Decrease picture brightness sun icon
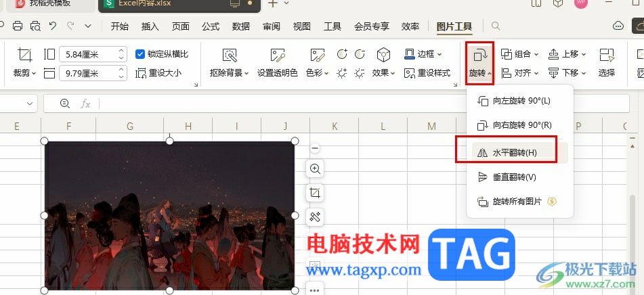 [360, 73]
